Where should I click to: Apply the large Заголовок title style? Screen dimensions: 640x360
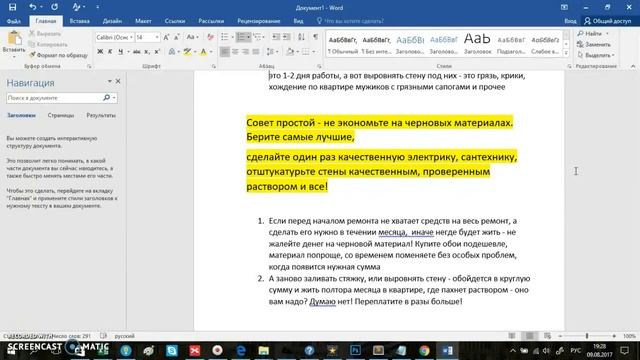(477, 44)
